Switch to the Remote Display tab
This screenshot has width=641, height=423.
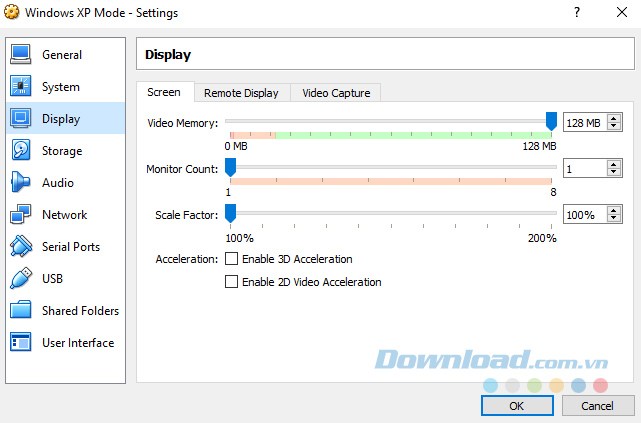(241, 93)
